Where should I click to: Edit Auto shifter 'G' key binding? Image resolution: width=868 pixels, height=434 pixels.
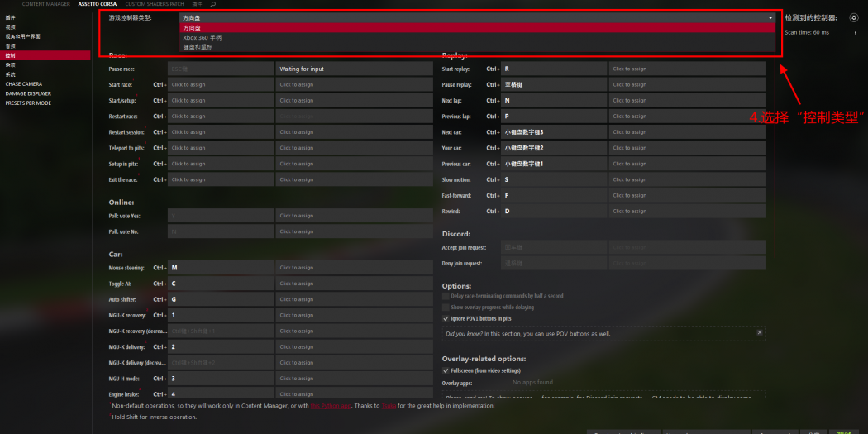pyautogui.click(x=221, y=299)
